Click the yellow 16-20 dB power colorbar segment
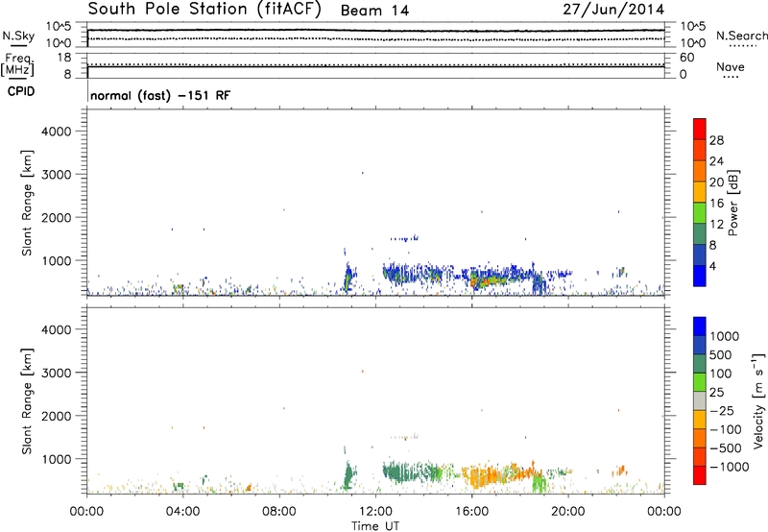Screen dimensions: 768x532 (700, 191)
